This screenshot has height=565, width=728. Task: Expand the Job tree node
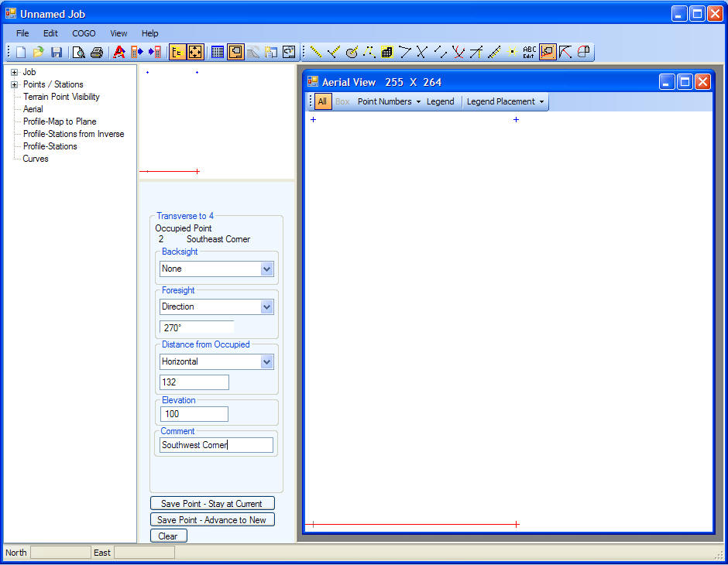(15, 72)
